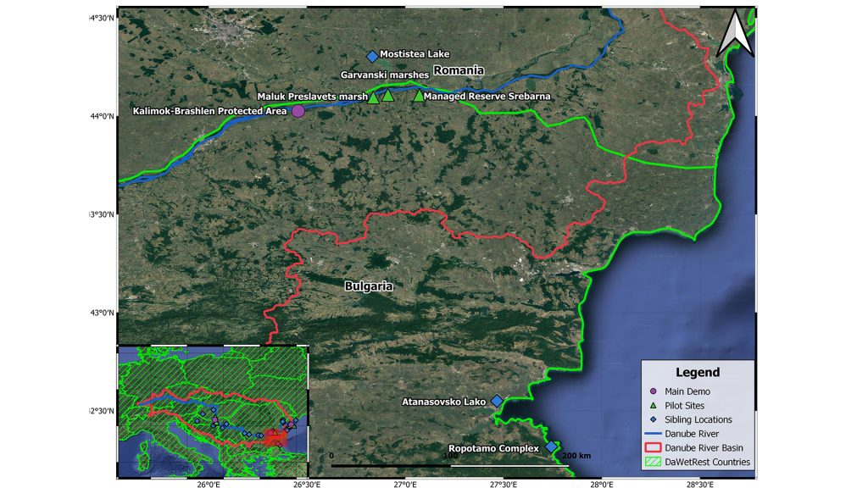Click the Managed Reserve Srebarna text label
This screenshot has width=868, height=488.
(487, 97)
